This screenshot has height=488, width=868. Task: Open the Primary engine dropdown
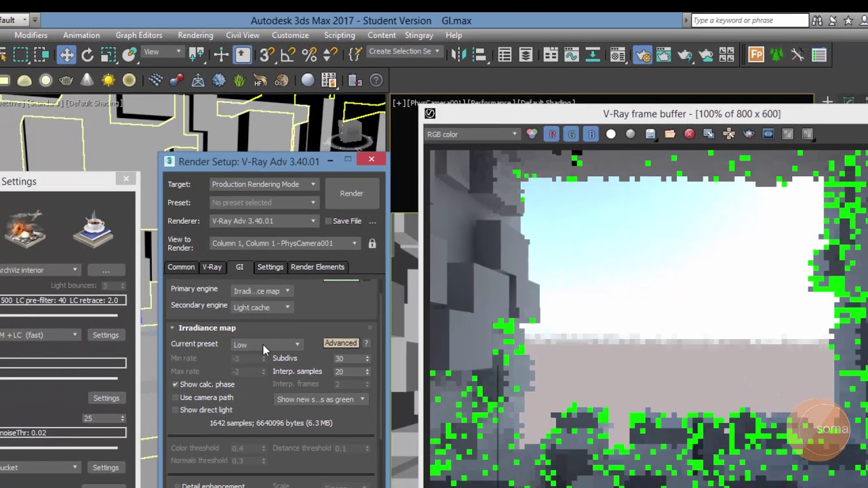262,291
